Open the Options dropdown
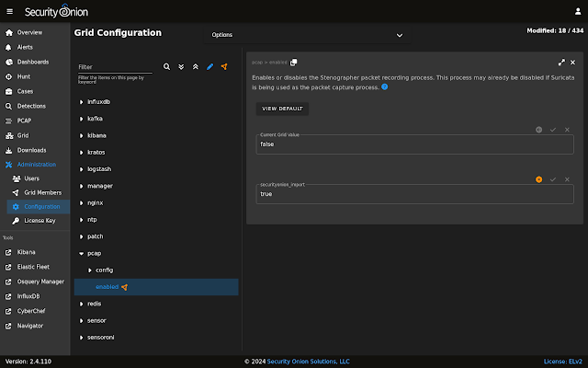Viewport: 588px width, 368px height. pyautogui.click(x=307, y=35)
